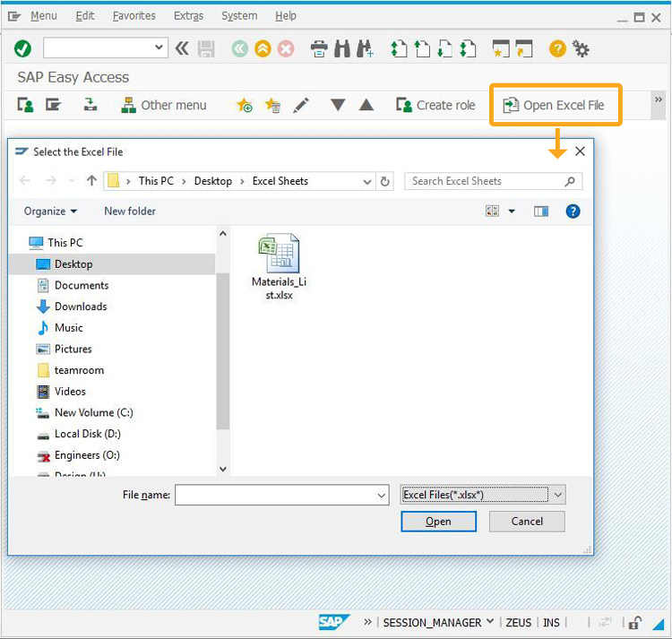Expand toolbar overflow chevrons

pyautogui.click(x=659, y=99)
